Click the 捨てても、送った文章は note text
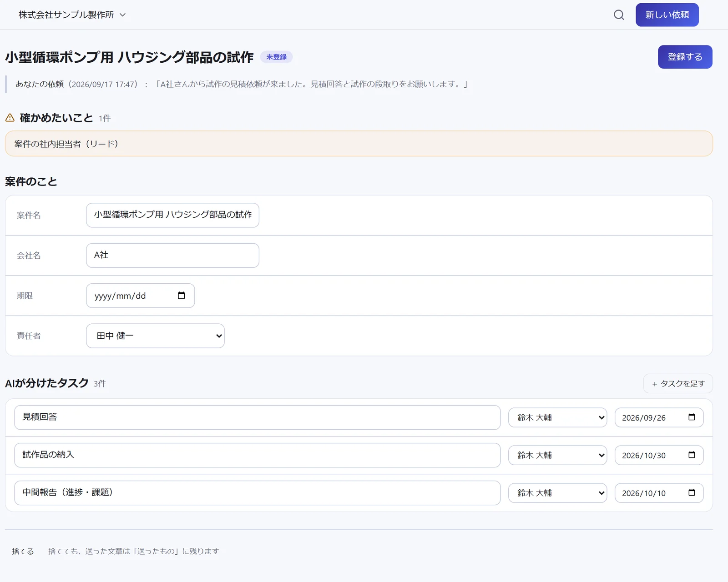The width and height of the screenshot is (728, 582). coord(134,552)
